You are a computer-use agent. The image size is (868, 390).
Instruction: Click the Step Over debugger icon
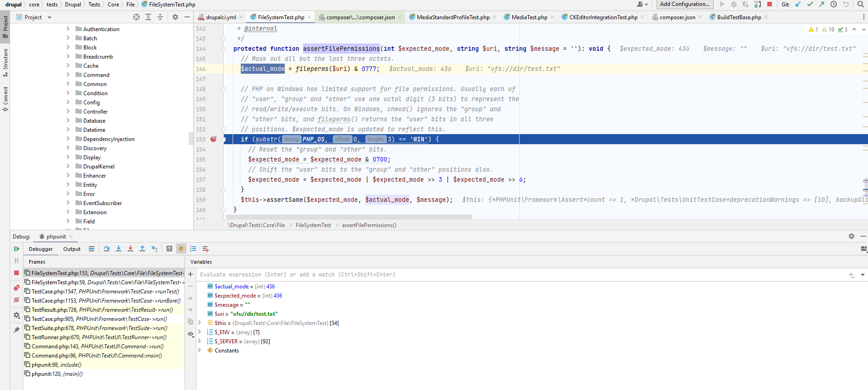point(107,249)
